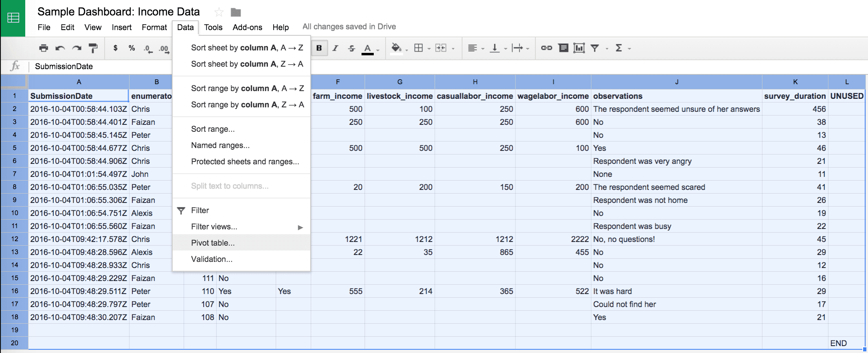
Task: Expand the Filter views submenu
Action: click(x=241, y=227)
